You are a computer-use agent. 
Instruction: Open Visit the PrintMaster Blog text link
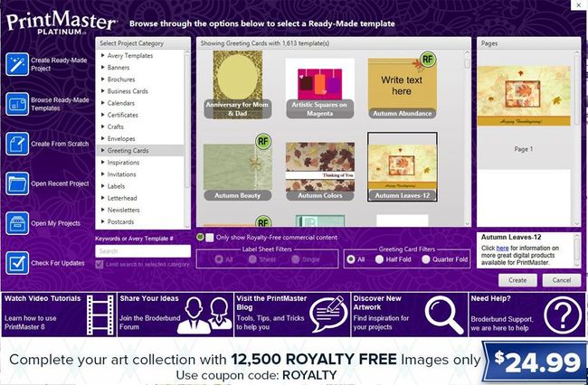pyautogui.click(x=271, y=303)
